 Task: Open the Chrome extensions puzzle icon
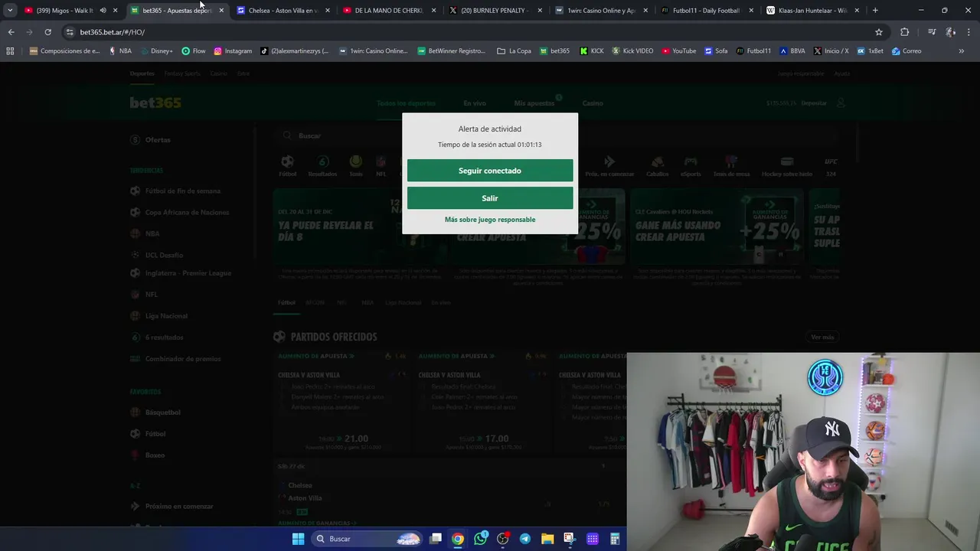[x=904, y=32]
